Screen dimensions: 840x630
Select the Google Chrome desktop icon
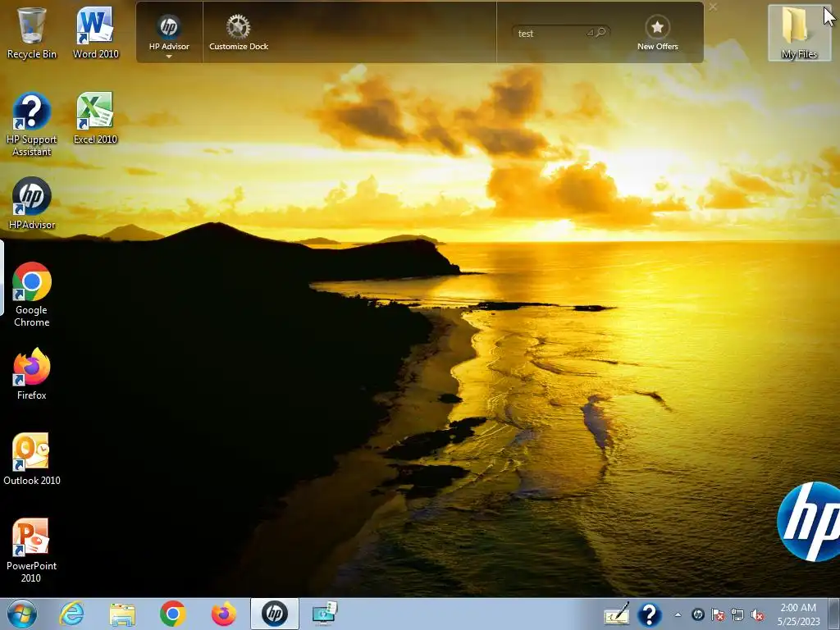point(32,294)
